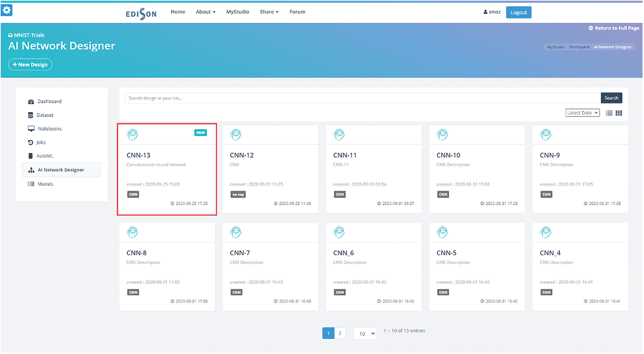Open Notebooks from the sidebar
This screenshot has width=644, height=354.
(49, 129)
